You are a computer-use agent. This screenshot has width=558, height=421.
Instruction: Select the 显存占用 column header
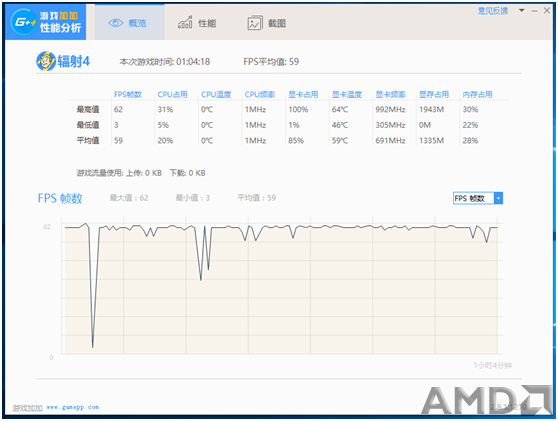click(434, 94)
